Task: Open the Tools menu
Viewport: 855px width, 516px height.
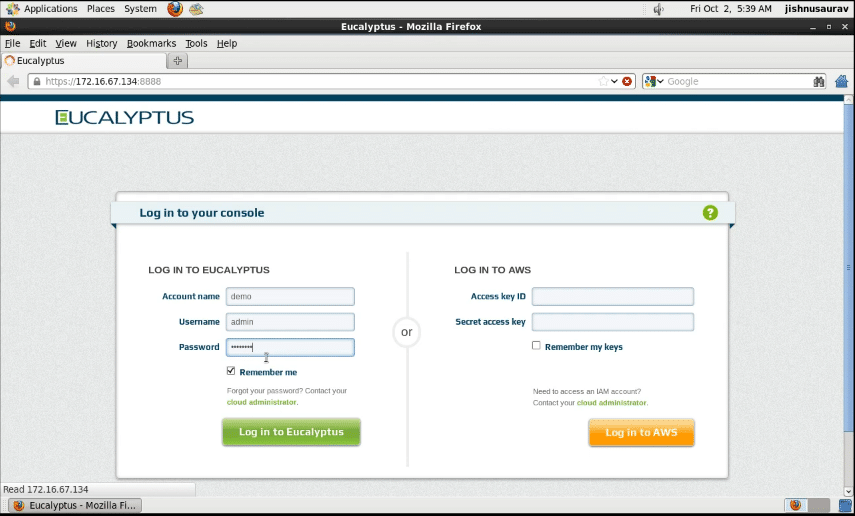Action: 196,43
